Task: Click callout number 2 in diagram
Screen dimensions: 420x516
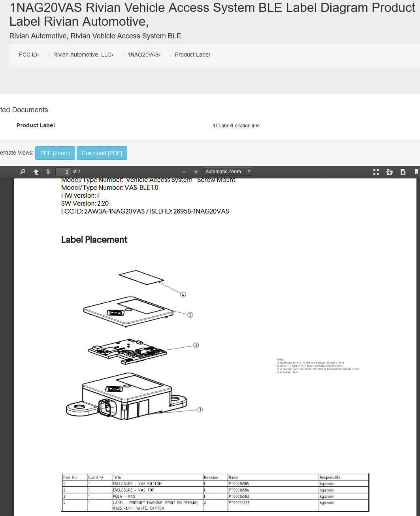Action: [x=190, y=315]
